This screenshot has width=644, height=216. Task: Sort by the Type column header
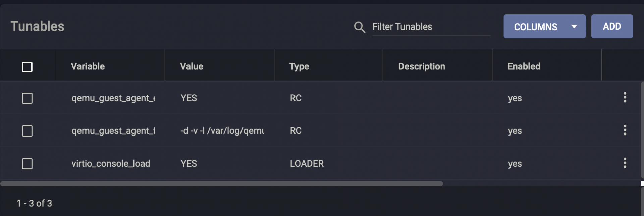pos(299,66)
